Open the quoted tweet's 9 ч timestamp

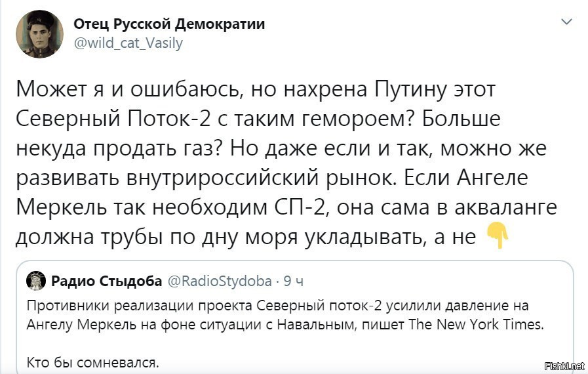click(x=293, y=281)
